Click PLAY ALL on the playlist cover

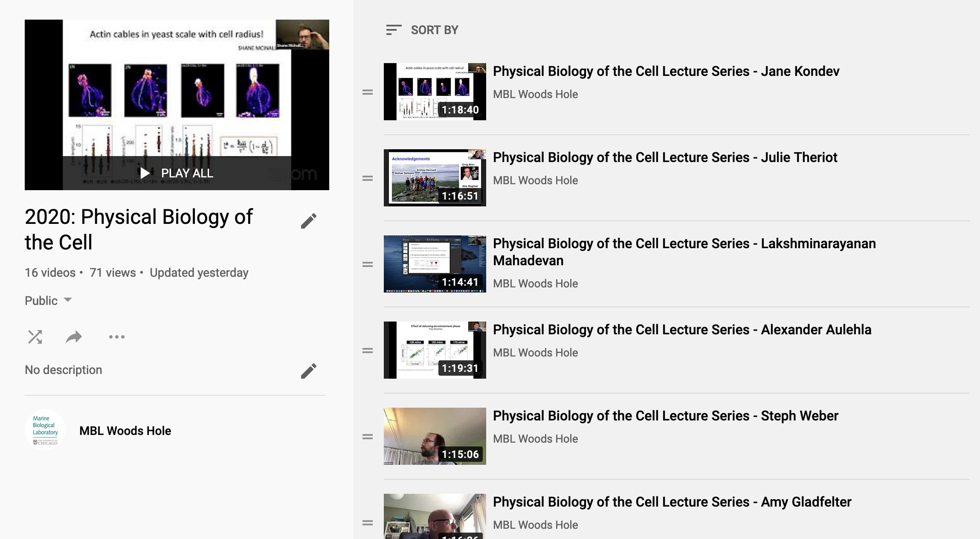point(177,173)
